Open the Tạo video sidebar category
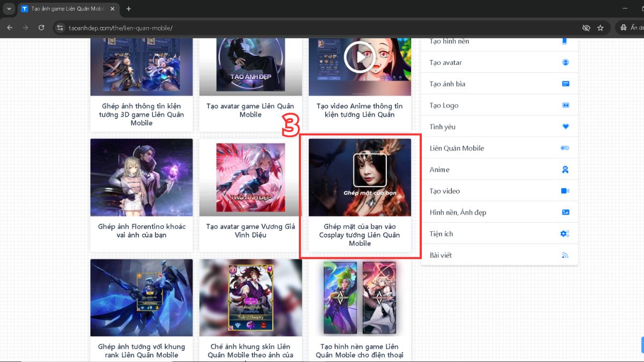The height and width of the screenshot is (362, 644). click(x=500, y=191)
